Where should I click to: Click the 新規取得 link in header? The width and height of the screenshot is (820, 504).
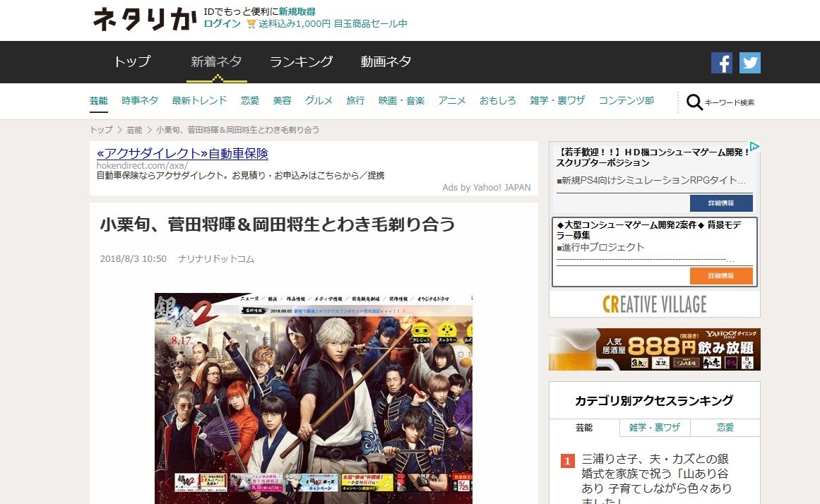click(297, 11)
